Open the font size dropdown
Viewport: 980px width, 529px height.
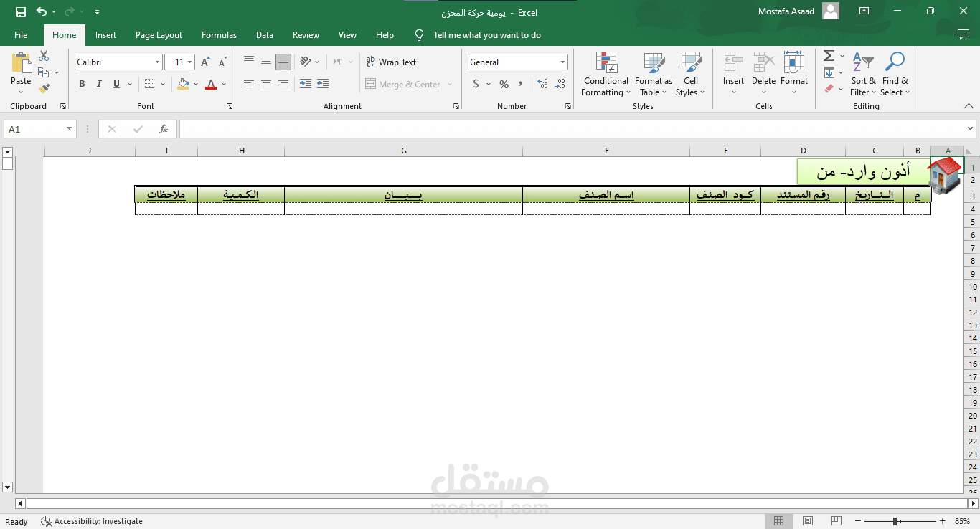[190, 62]
